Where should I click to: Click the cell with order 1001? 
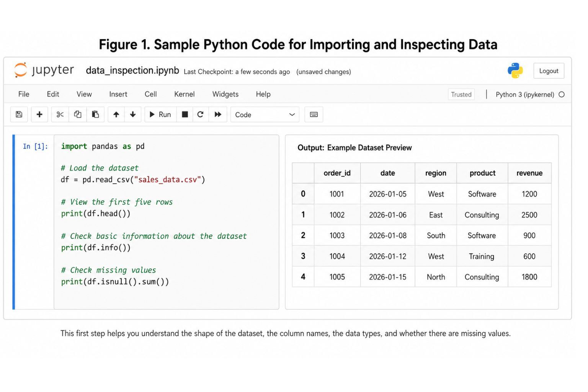(x=337, y=194)
